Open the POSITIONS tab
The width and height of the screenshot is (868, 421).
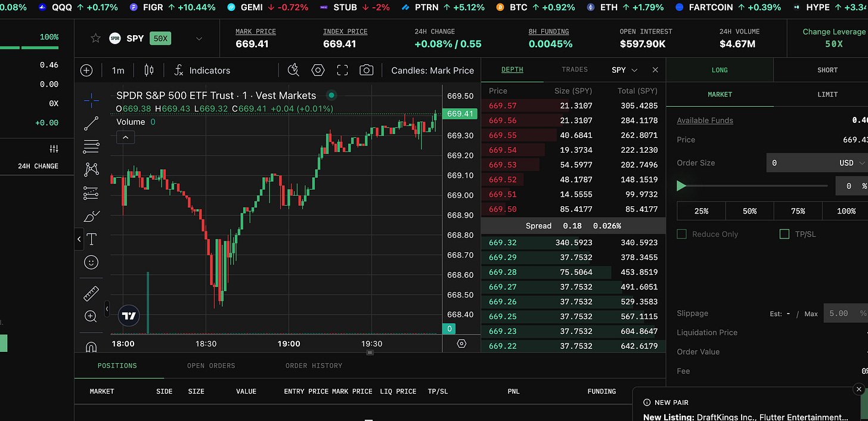click(117, 366)
